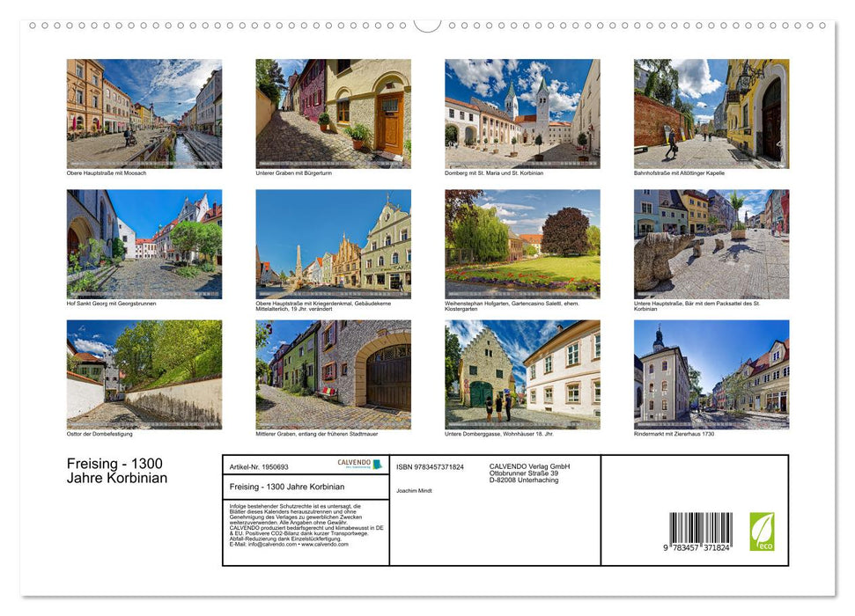Open the Hof Sankt Georg mit Georgsbrunnen image
Viewport: 855px width, 616px height.
(x=144, y=244)
